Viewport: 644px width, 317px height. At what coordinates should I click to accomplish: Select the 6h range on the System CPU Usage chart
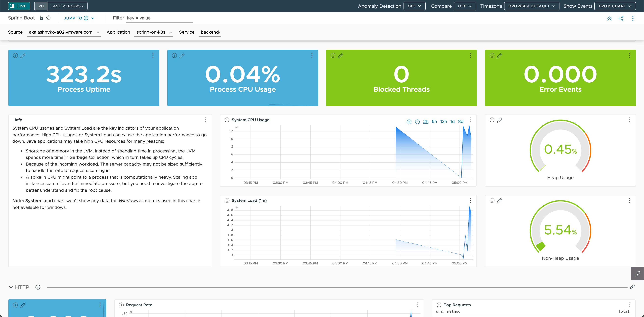[434, 121]
